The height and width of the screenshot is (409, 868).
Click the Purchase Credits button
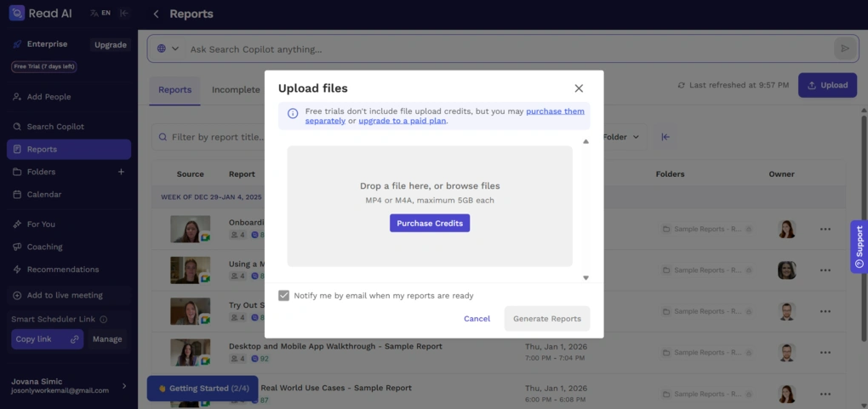430,223
